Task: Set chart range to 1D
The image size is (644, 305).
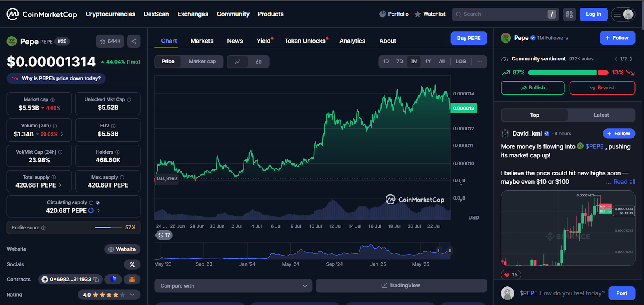Action: pyautogui.click(x=386, y=62)
